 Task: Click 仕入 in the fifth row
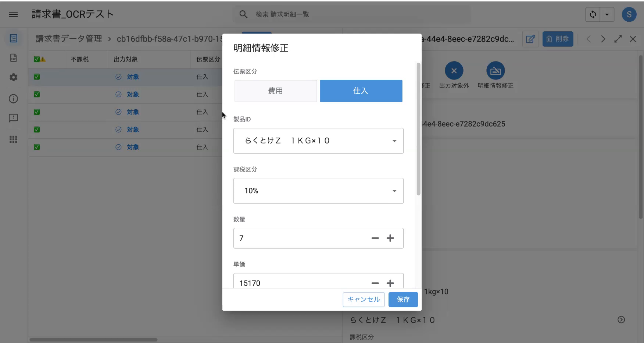202,147
